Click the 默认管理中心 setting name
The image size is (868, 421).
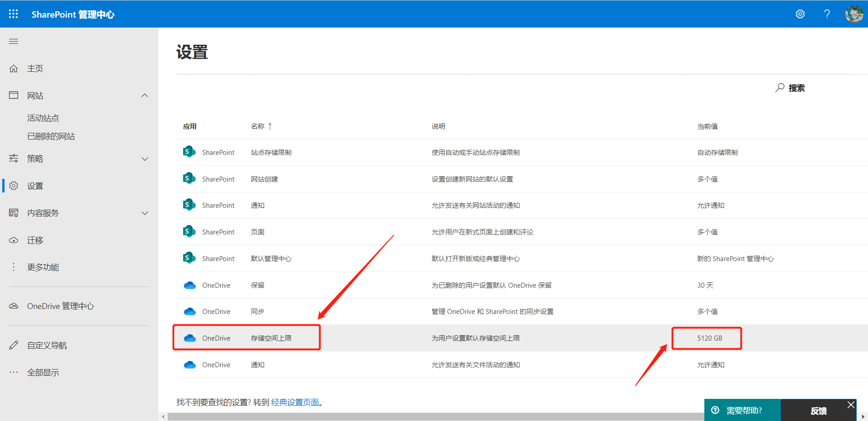271,259
